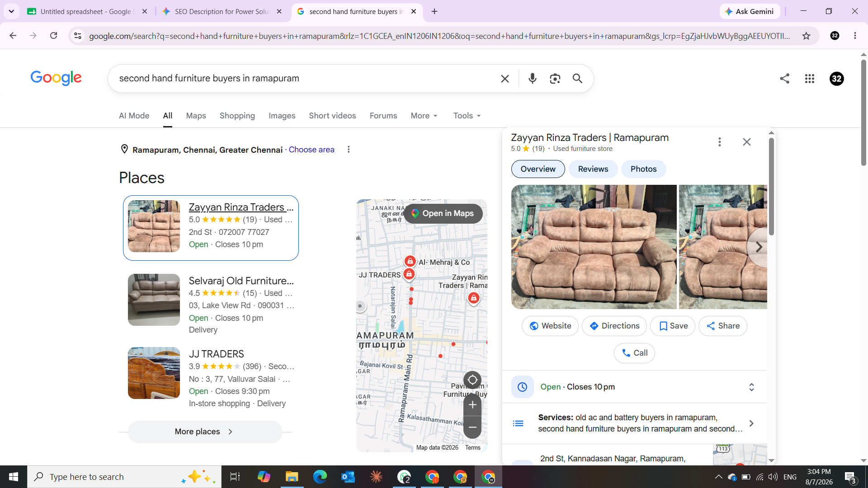Open Outlook from the taskbar

tap(348, 477)
